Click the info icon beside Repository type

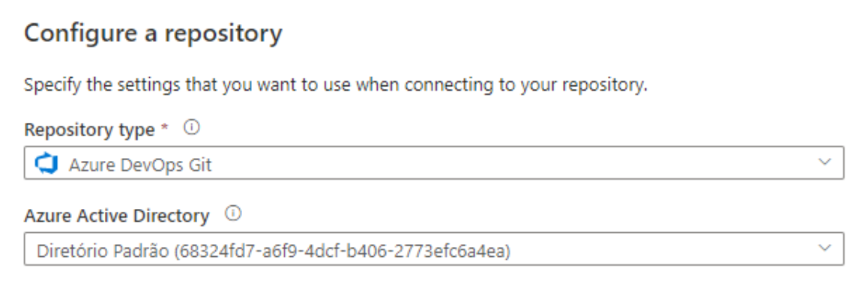(x=192, y=128)
